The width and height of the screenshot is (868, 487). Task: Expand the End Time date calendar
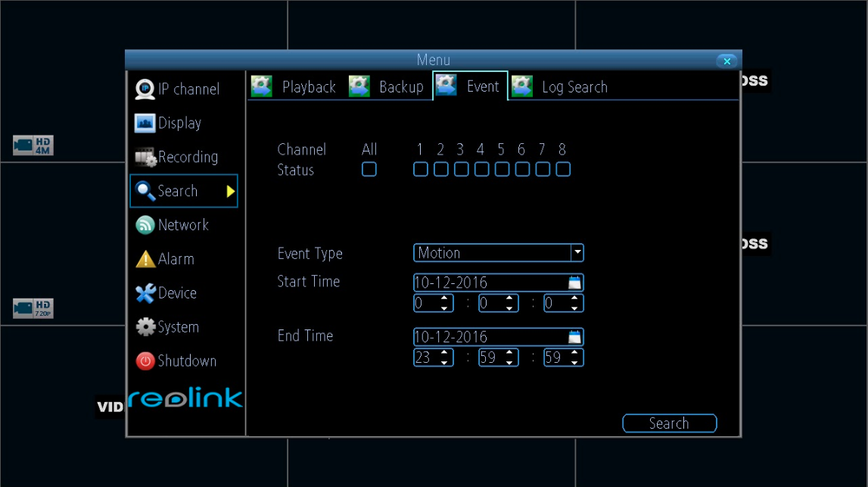575,336
